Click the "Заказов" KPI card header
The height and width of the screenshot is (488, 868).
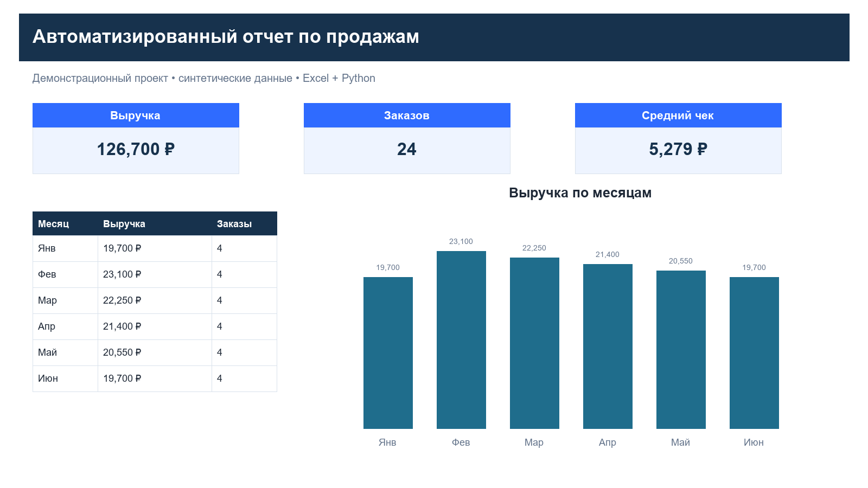pos(407,115)
